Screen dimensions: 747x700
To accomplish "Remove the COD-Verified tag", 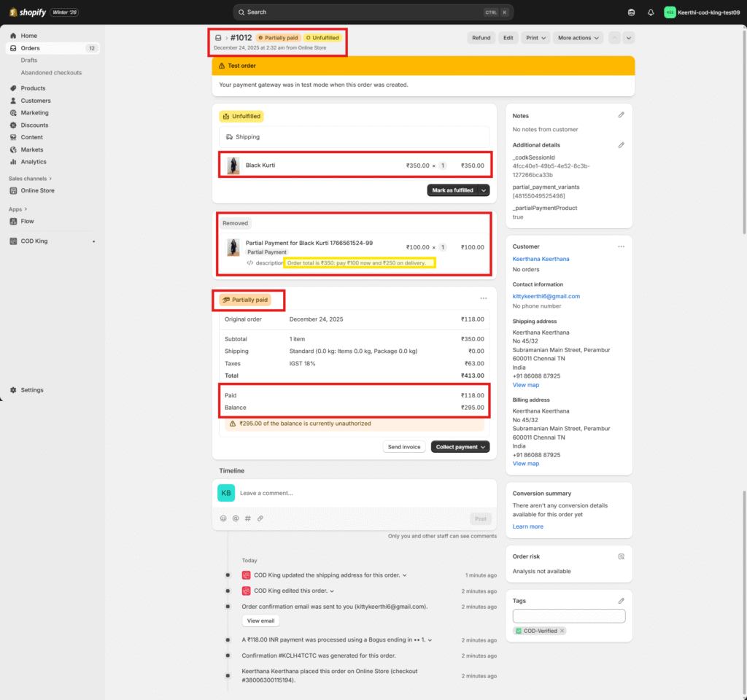I will (x=562, y=631).
